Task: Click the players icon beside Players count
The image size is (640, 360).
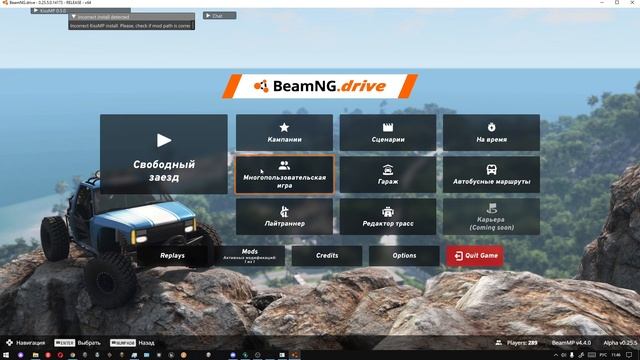Action: tap(498, 343)
